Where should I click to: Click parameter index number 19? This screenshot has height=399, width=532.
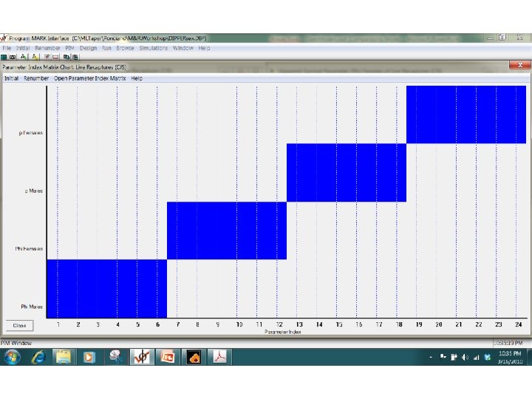419,324
